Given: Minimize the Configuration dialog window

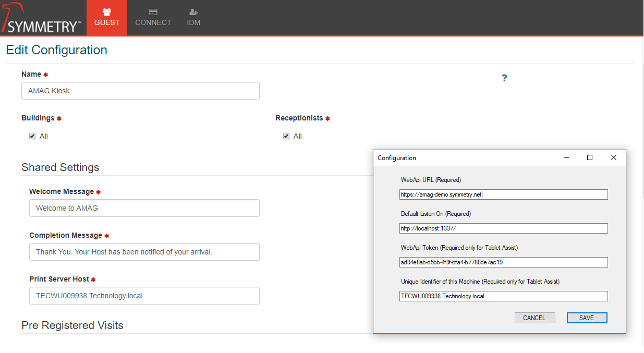Looking at the screenshot, I should 566,157.
